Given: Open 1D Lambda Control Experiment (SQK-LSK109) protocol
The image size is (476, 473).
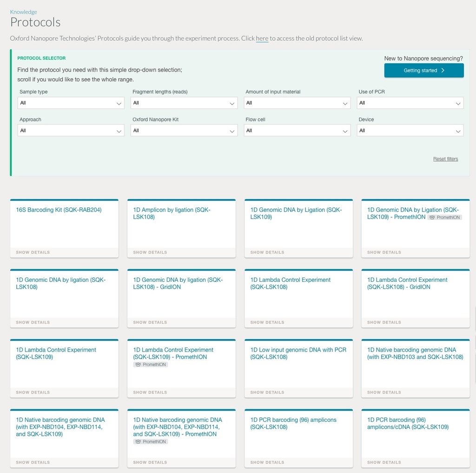Looking at the screenshot, I should pos(56,353).
